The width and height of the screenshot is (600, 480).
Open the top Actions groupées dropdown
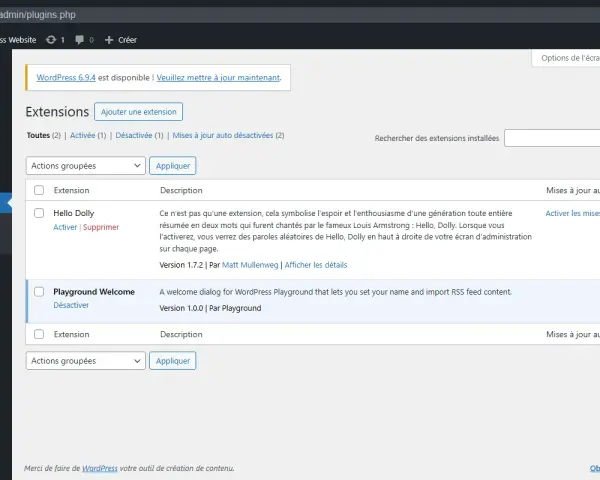point(86,166)
